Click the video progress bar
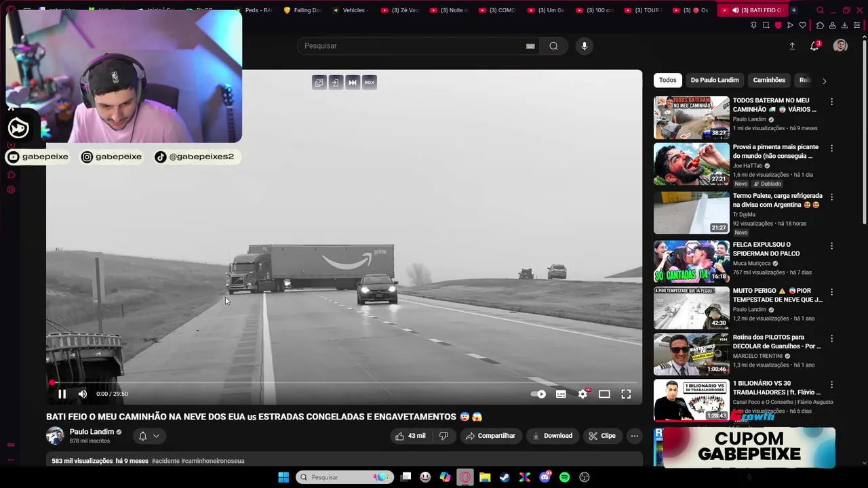The height and width of the screenshot is (488, 868). click(x=344, y=383)
